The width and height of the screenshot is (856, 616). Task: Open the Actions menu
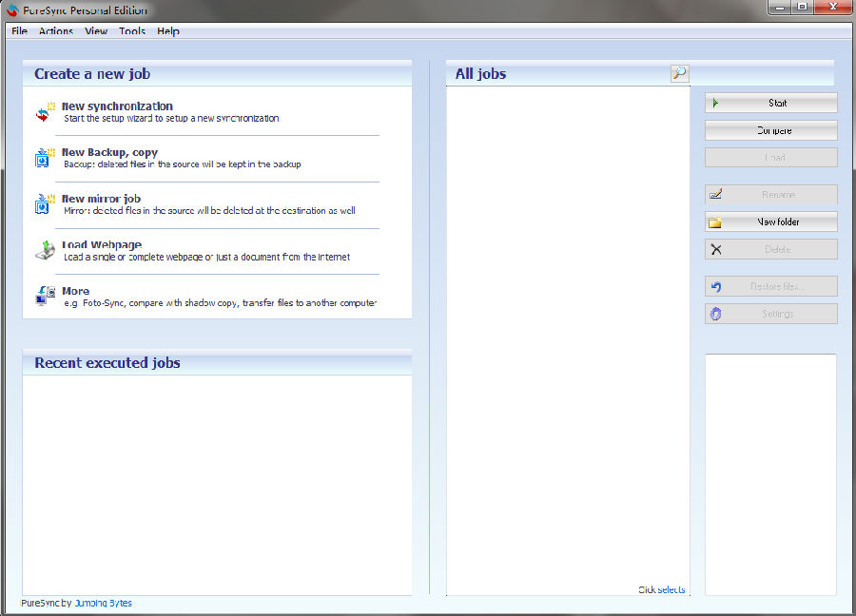tap(55, 31)
